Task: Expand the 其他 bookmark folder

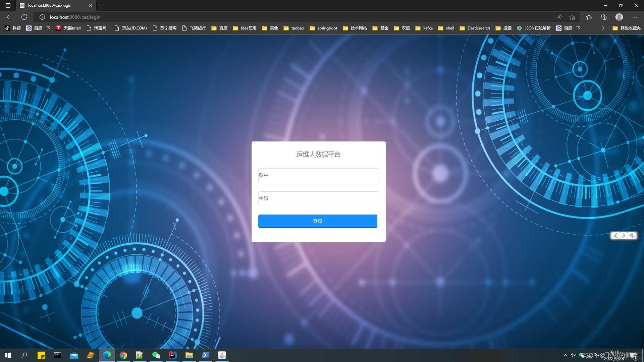Action: pos(270,28)
